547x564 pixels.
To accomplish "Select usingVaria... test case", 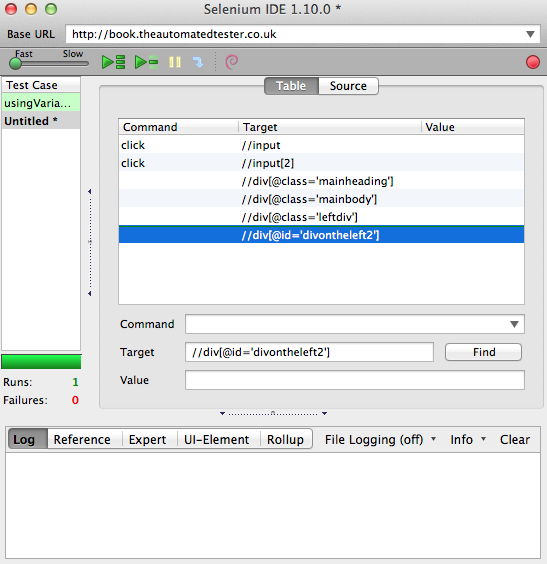I will 41,103.
